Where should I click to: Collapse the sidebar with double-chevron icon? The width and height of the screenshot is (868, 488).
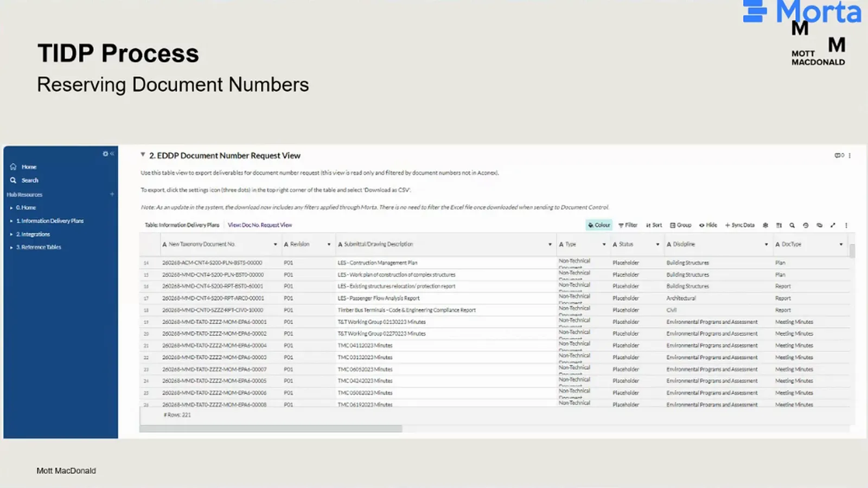[x=112, y=154]
